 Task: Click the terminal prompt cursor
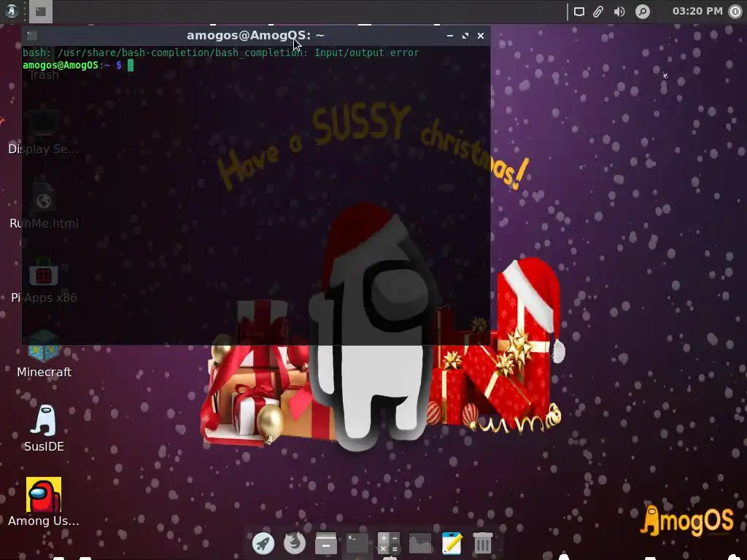click(x=131, y=65)
